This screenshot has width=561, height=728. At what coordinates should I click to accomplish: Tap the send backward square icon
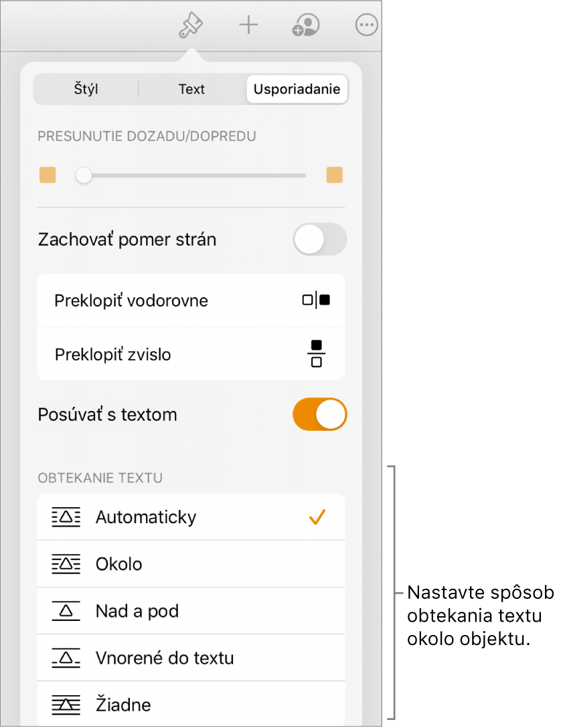point(48,175)
